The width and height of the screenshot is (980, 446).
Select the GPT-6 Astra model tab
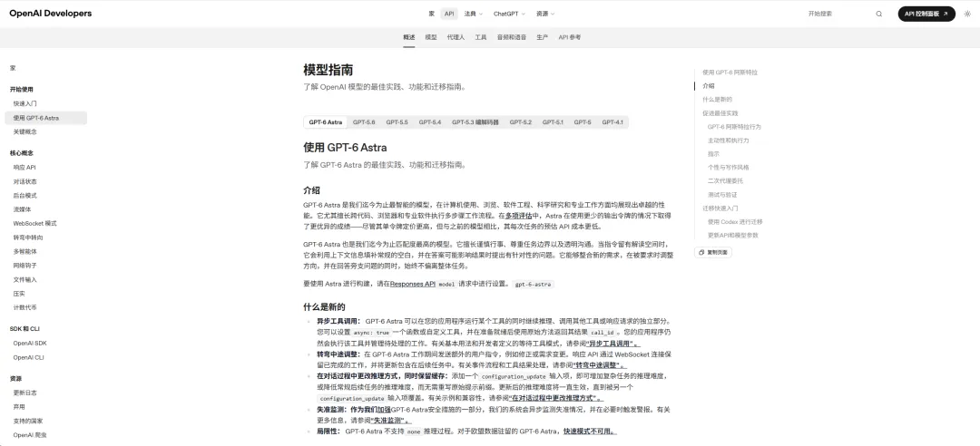[326, 121]
